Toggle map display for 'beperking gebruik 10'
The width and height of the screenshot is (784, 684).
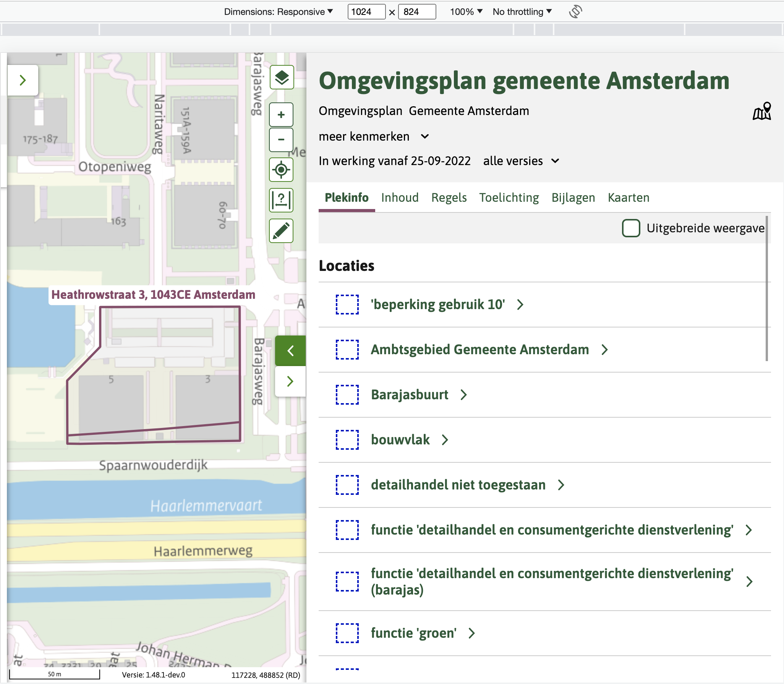[347, 305]
